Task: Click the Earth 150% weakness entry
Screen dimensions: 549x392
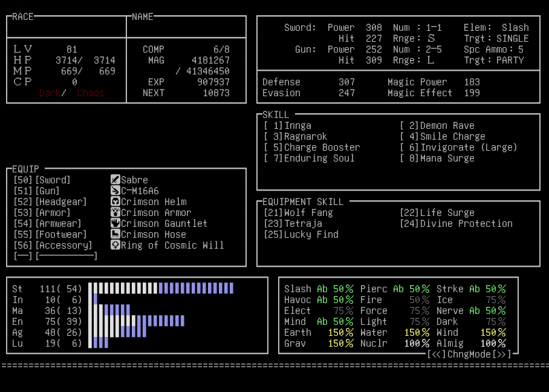Action: click(319, 332)
